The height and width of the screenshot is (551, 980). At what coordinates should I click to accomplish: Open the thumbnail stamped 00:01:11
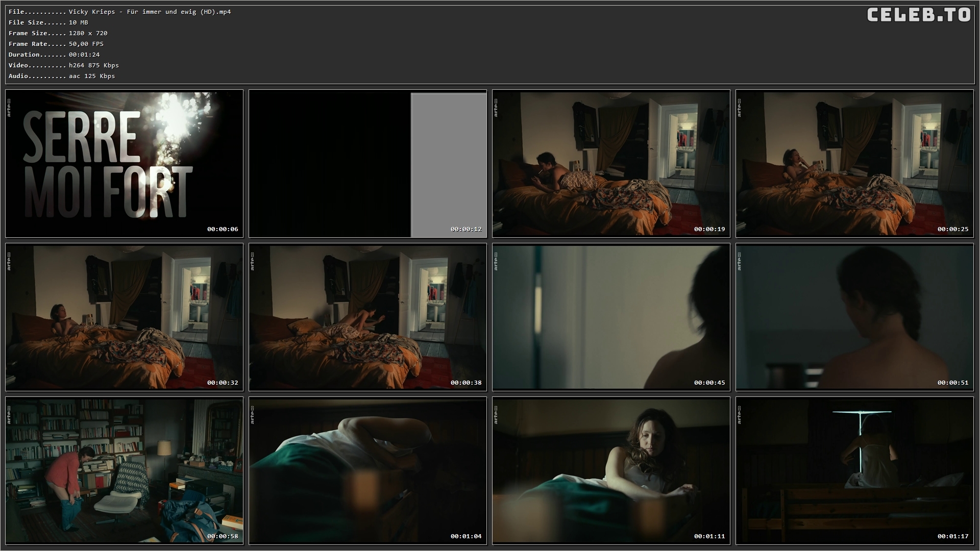pyautogui.click(x=611, y=471)
